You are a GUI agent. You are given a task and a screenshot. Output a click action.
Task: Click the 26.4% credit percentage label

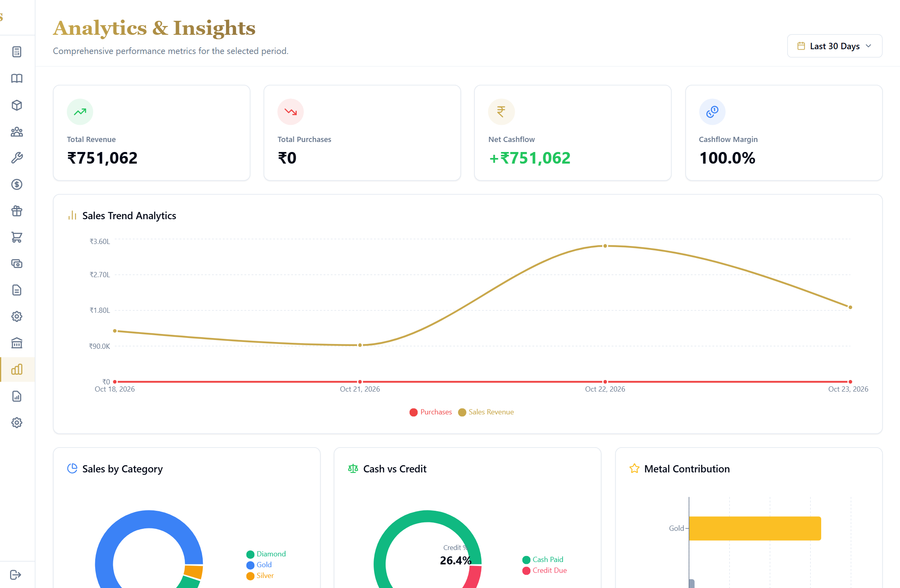(456, 560)
